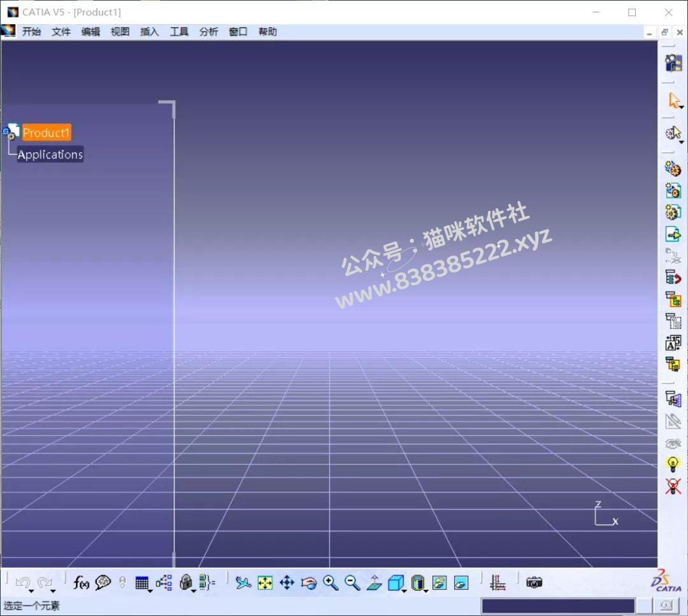688x616 pixels.
Task: Restore the Product1 document window
Action: point(664,32)
